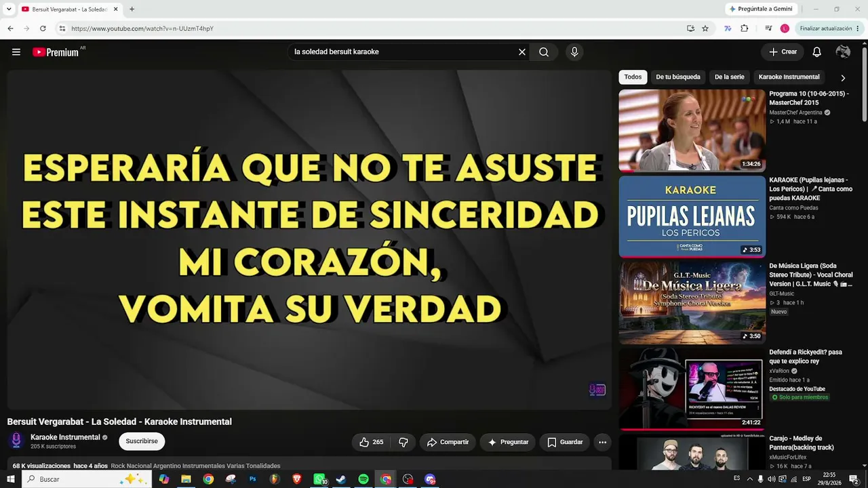Open the MasterChef Programa 10 thumbnail
The height and width of the screenshot is (488, 868).
pyautogui.click(x=692, y=131)
